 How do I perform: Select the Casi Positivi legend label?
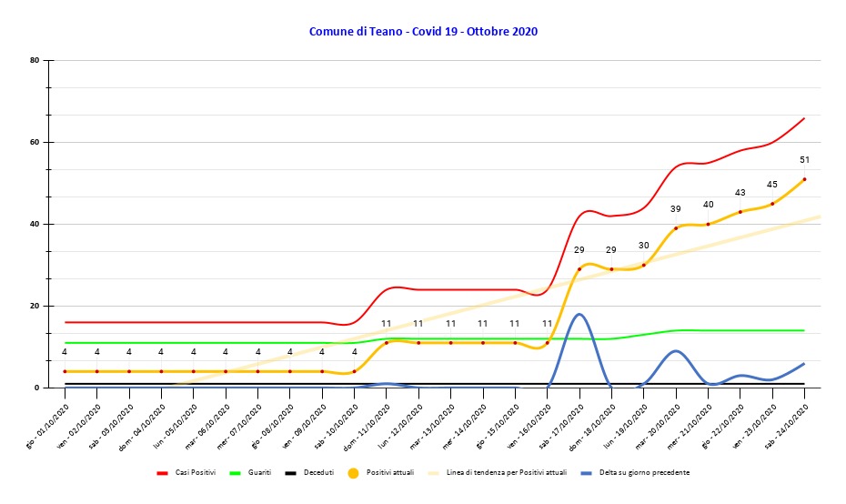pos(196,473)
